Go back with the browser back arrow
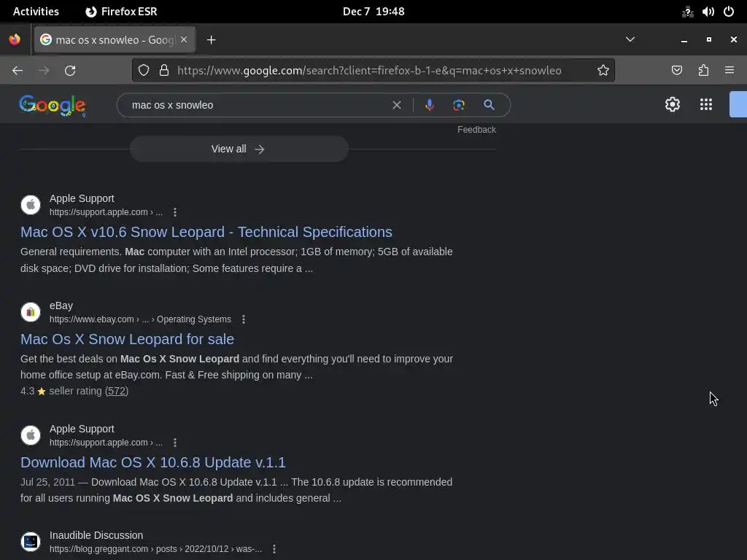 (x=18, y=71)
